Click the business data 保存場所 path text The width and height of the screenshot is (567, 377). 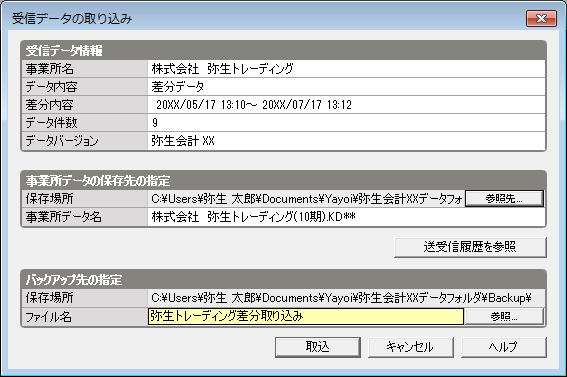307,199
